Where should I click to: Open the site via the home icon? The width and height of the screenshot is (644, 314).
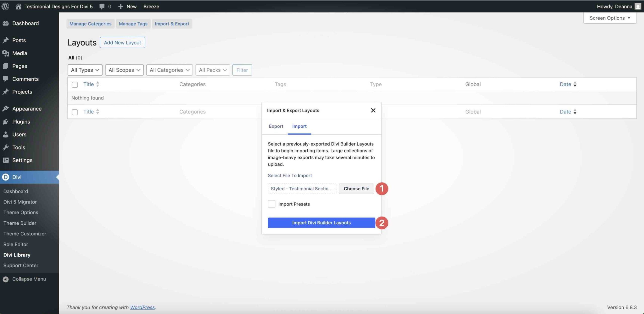(x=18, y=6)
